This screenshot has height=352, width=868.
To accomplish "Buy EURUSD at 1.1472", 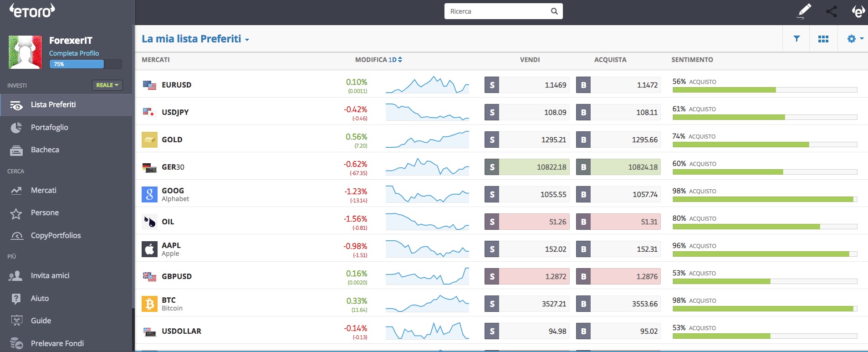I will pos(618,85).
